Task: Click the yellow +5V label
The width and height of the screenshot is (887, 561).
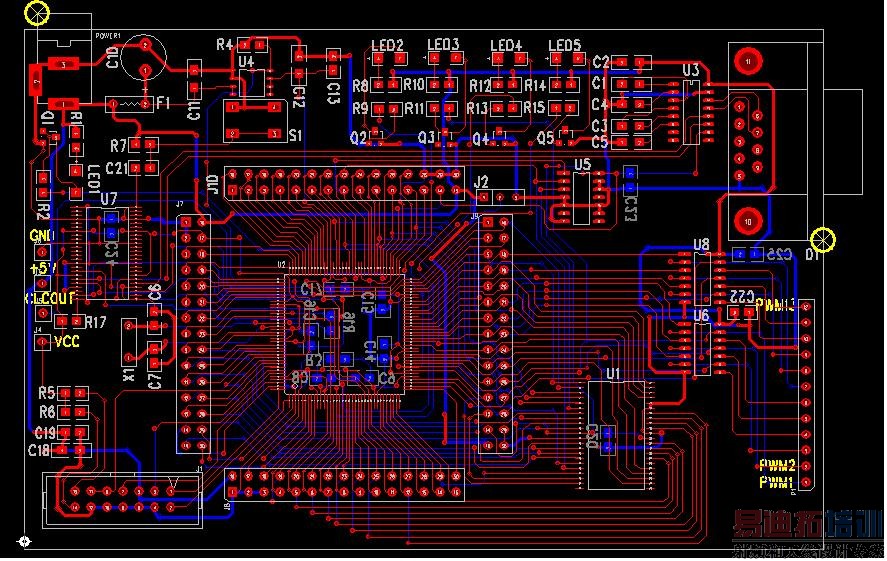Action: coord(44,267)
